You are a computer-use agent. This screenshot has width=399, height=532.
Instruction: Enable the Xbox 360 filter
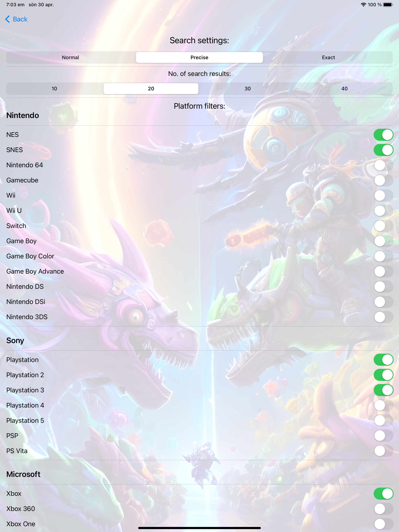tap(383, 509)
